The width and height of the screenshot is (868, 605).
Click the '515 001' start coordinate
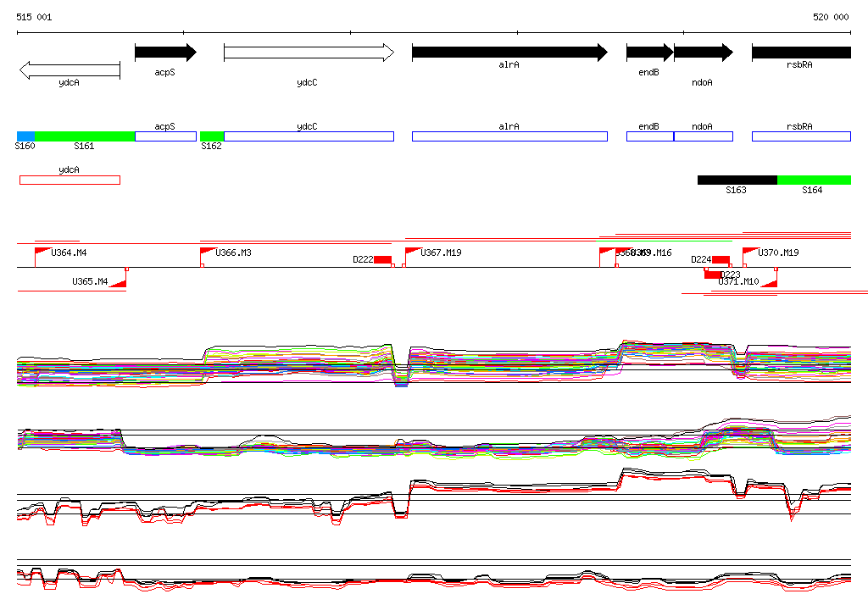click(x=34, y=17)
